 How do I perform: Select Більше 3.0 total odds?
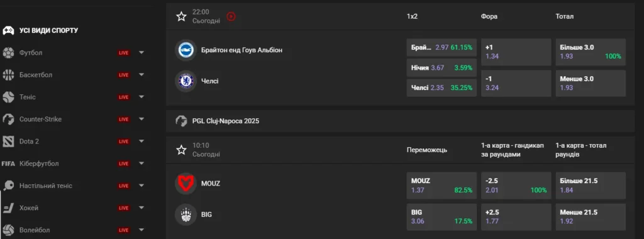point(591,52)
